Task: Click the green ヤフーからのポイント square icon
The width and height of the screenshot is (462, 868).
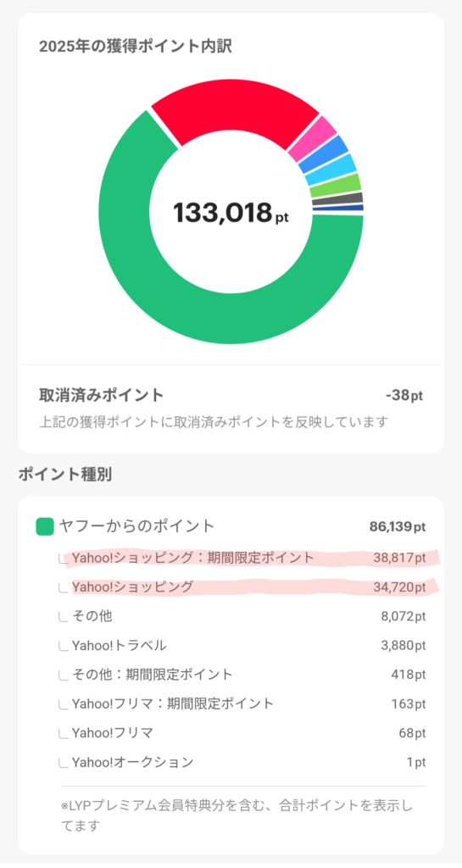Action: [x=45, y=526]
